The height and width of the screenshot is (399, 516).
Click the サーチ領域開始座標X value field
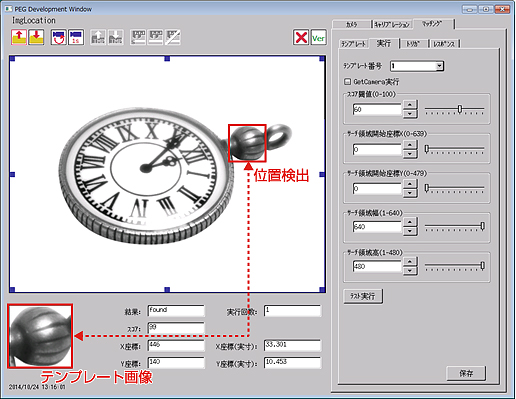tap(377, 149)
